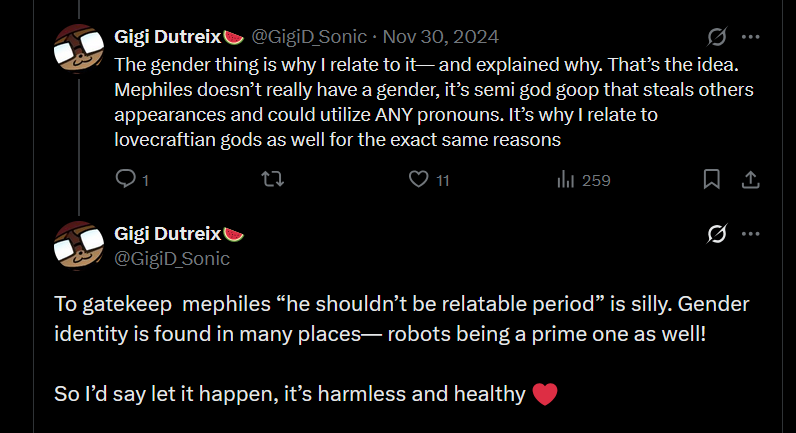The height and width of the screenshot is (433, 796).
Task: Open @GigiD_Sonic handle under second name
Action: [x=172, y=259]
